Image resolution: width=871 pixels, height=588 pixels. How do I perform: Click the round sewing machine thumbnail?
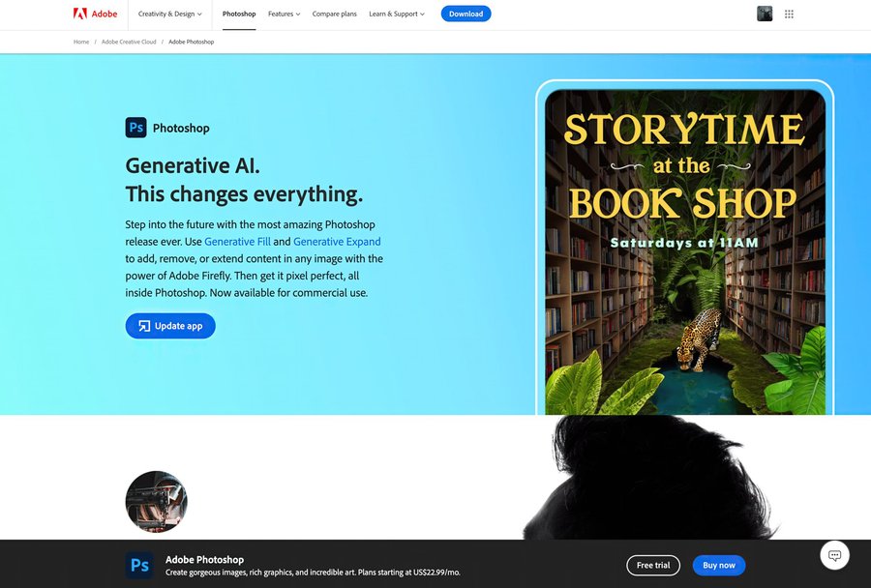coord(156,502)
